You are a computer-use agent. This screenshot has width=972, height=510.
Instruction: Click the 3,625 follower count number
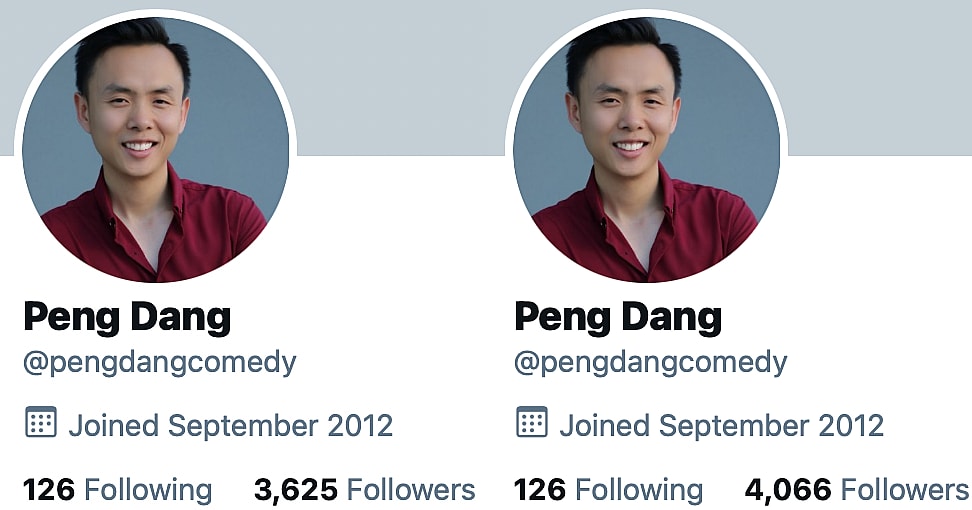coord(296,490)
